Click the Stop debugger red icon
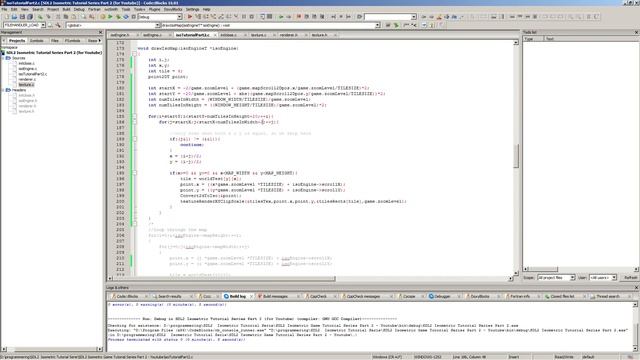 coord(299,17)
